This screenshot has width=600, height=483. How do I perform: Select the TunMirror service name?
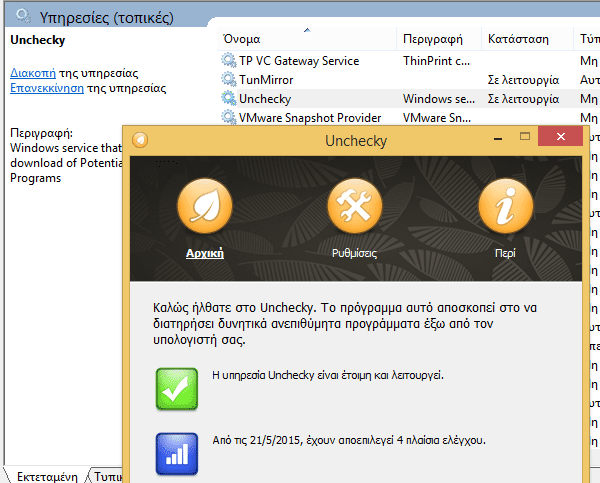click(x=266, y=80)
